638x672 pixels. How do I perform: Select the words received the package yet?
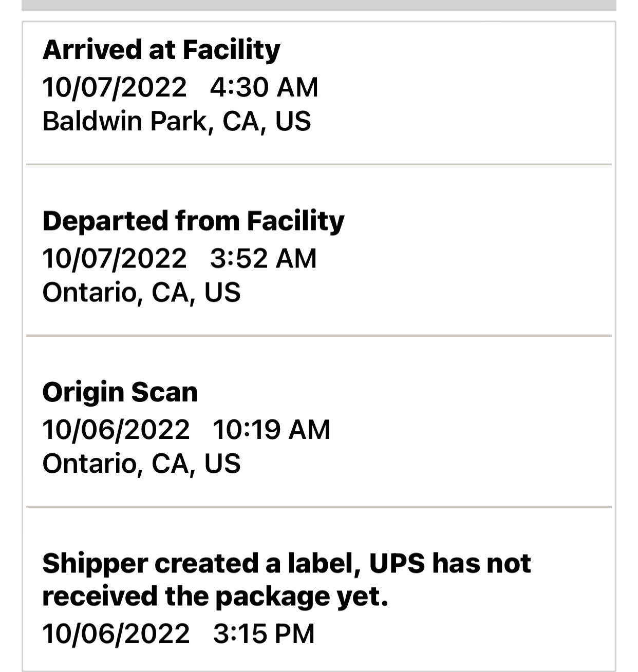pyautogui.click(x=215, y=597)
